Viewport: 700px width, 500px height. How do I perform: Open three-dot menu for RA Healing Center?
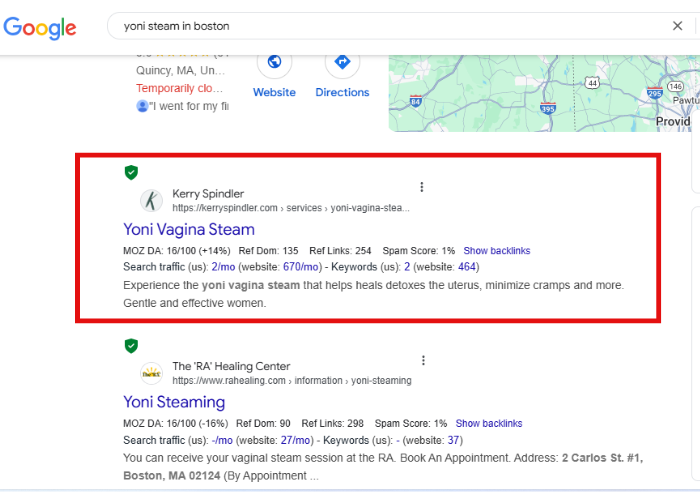[x=424, y=361]
